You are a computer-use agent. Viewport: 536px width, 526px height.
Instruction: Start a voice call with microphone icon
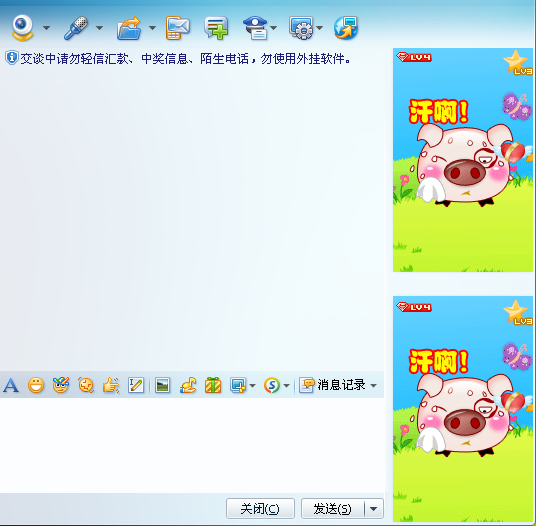tap(76, 28)
